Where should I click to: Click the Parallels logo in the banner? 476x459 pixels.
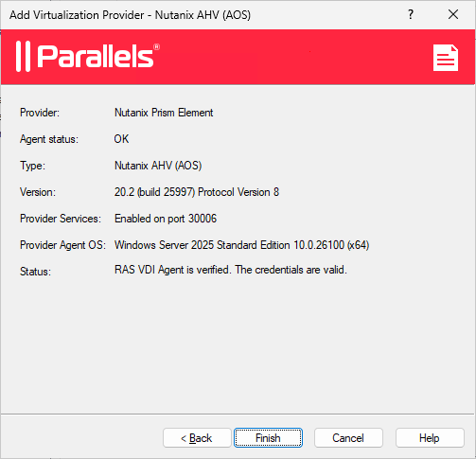pyautogui.click(x=88, y=57)
